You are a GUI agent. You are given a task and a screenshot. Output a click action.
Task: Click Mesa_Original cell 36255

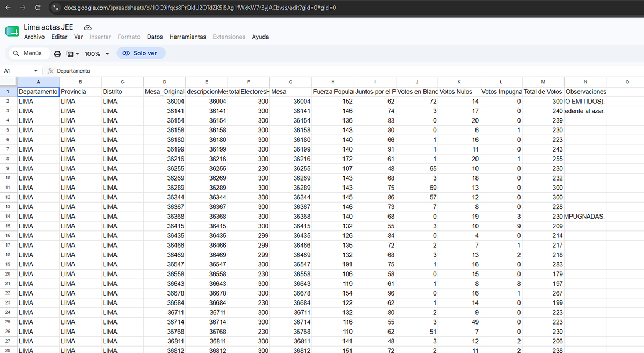point(164,169)
